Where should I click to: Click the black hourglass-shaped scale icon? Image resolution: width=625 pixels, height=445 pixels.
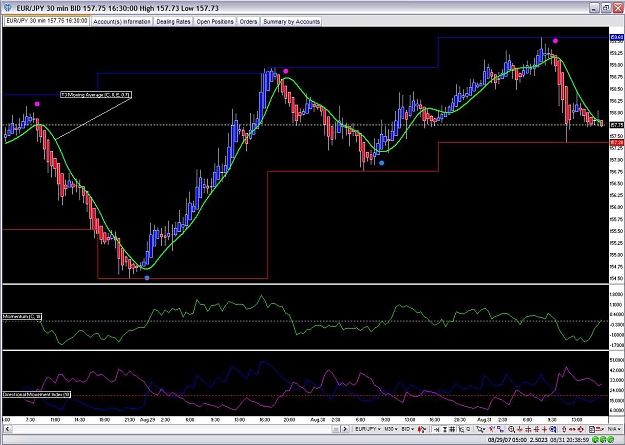point(445,429)
